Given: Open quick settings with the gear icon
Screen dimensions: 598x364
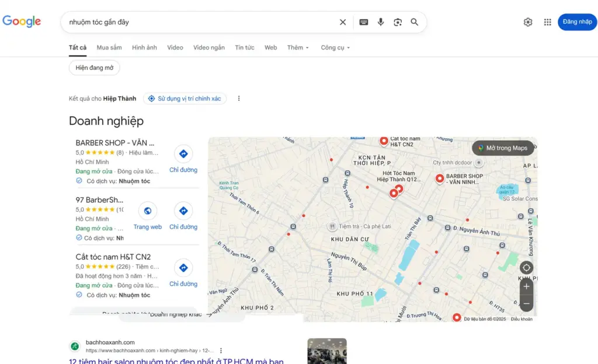Looking at the screenshot, I should click(528, 22).
